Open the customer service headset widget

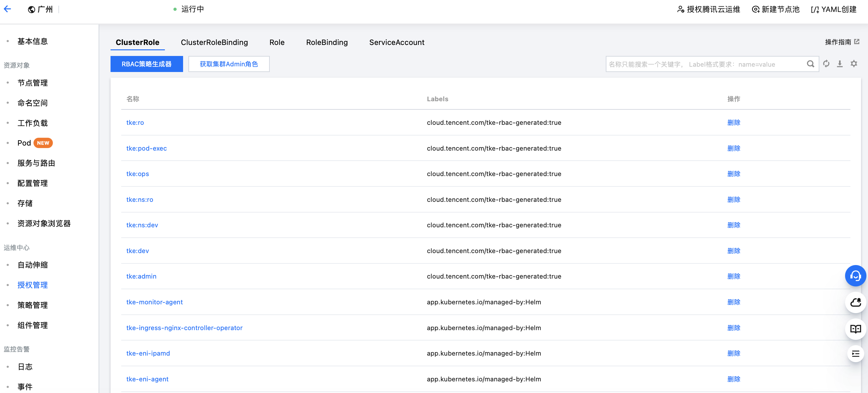pyautogui.click(x=855, y=276)
